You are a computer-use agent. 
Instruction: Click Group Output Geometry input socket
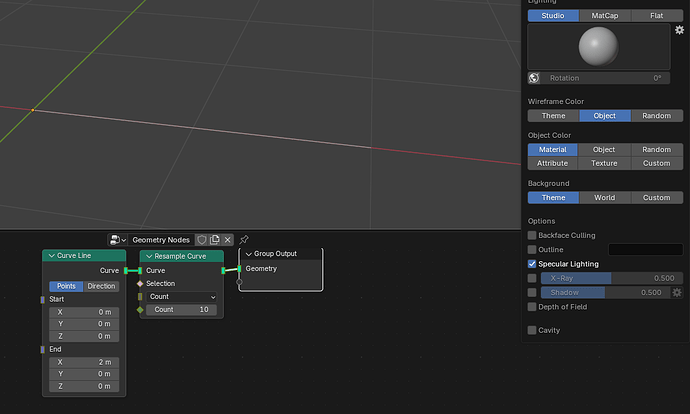point(239,269)
